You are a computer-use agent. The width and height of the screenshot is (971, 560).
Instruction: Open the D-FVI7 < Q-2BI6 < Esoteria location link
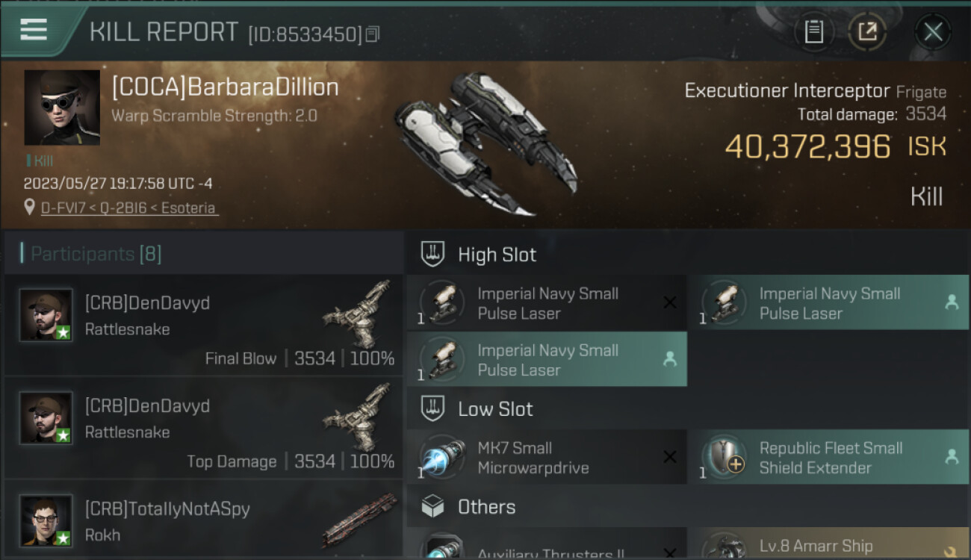pos(129,208)
